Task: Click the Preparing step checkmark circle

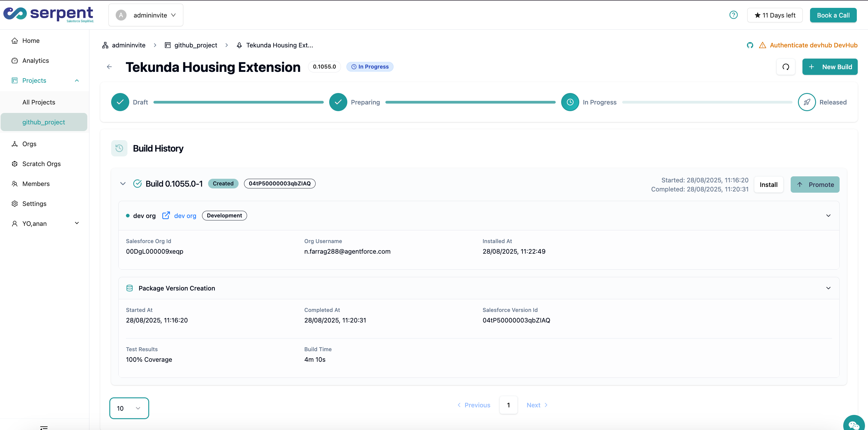Action: click(x=338, y=102)
